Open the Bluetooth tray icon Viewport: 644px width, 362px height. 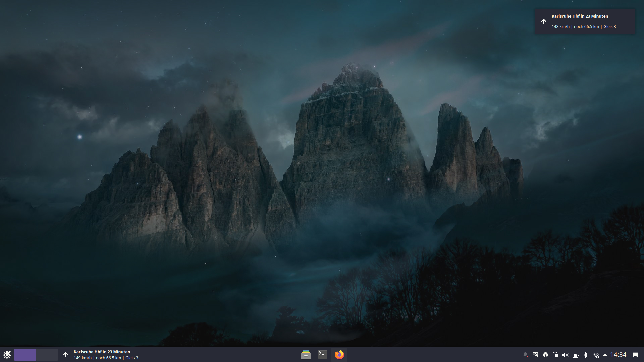tap(586, 355)
